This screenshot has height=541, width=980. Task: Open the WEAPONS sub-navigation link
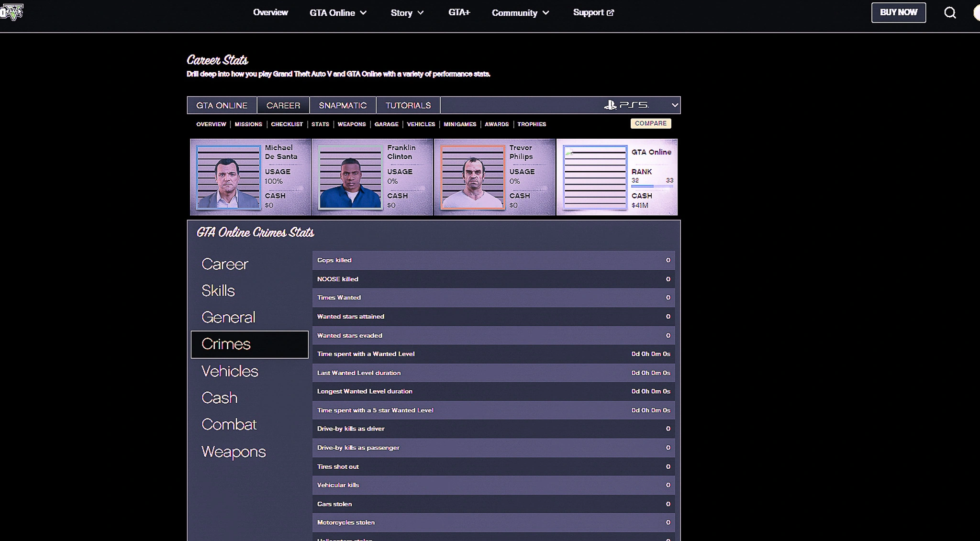tap(352, 124)
